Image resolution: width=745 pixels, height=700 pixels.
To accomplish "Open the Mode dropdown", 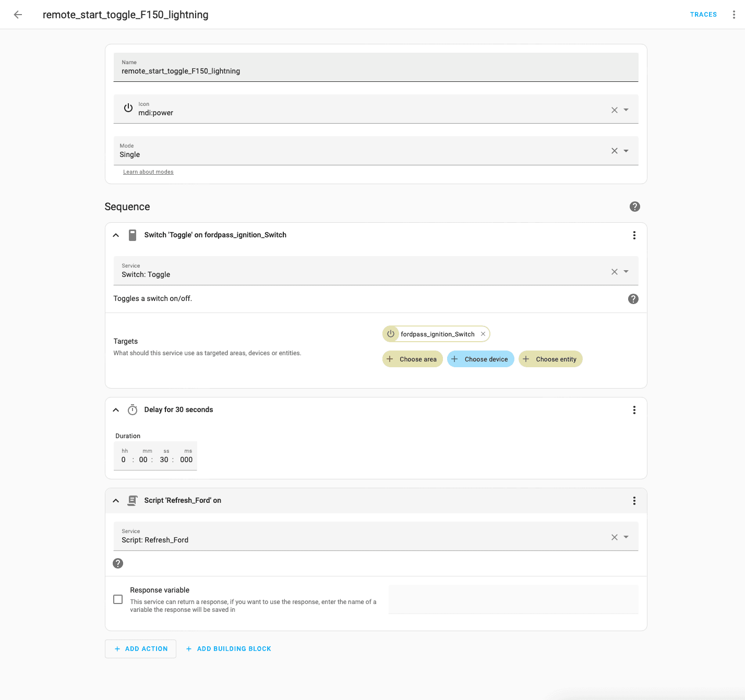I will [626, 151].
